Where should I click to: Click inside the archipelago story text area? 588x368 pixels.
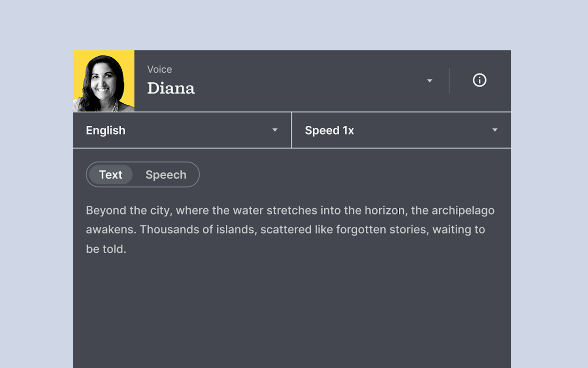[291, 229]
